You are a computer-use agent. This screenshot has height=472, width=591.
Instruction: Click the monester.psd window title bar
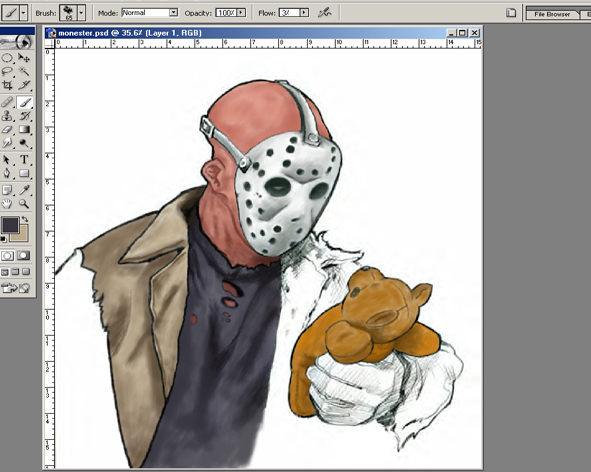263,33
